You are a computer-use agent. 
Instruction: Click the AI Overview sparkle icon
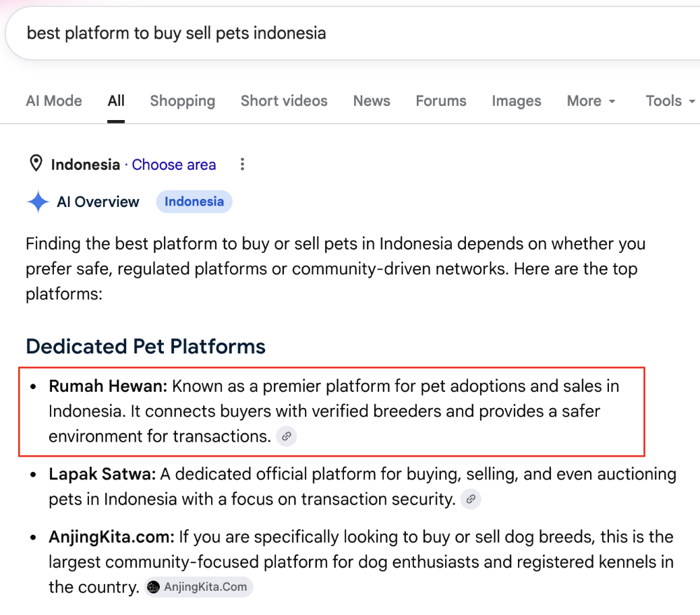[38, 202]
